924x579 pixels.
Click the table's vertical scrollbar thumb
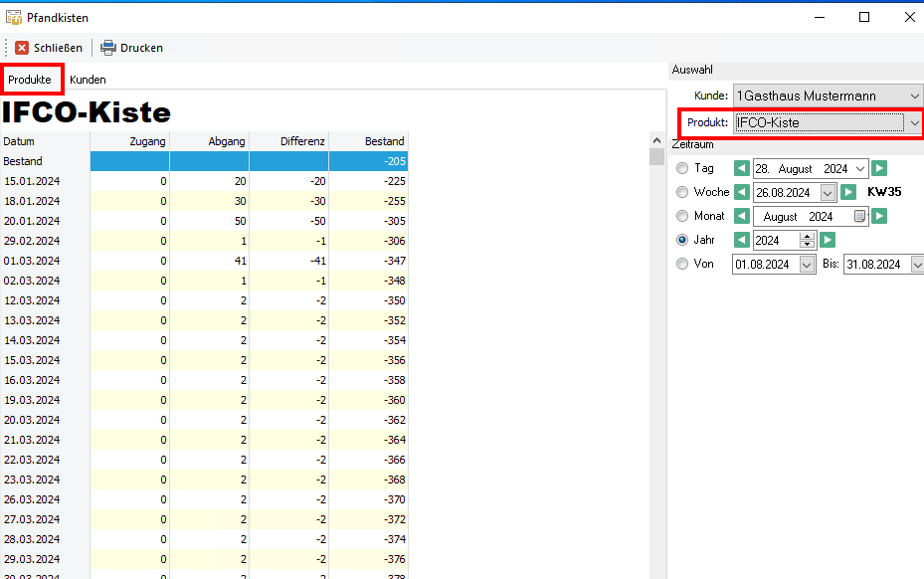[x=656, y=156]
